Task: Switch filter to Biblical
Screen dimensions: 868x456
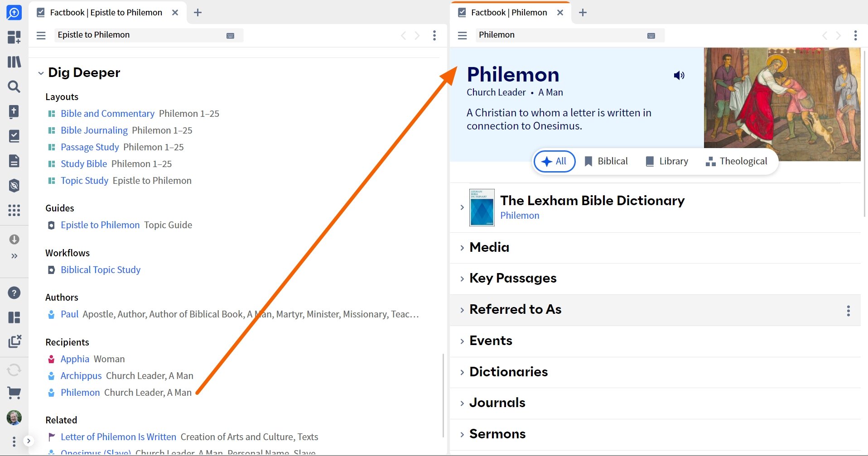Action: [x=606, y=161]
